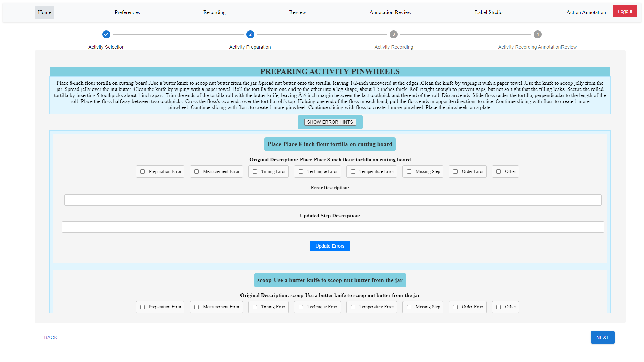Click the step 4 Annotation Review circle
Screen dimensions: 644x362
(537, 34)
